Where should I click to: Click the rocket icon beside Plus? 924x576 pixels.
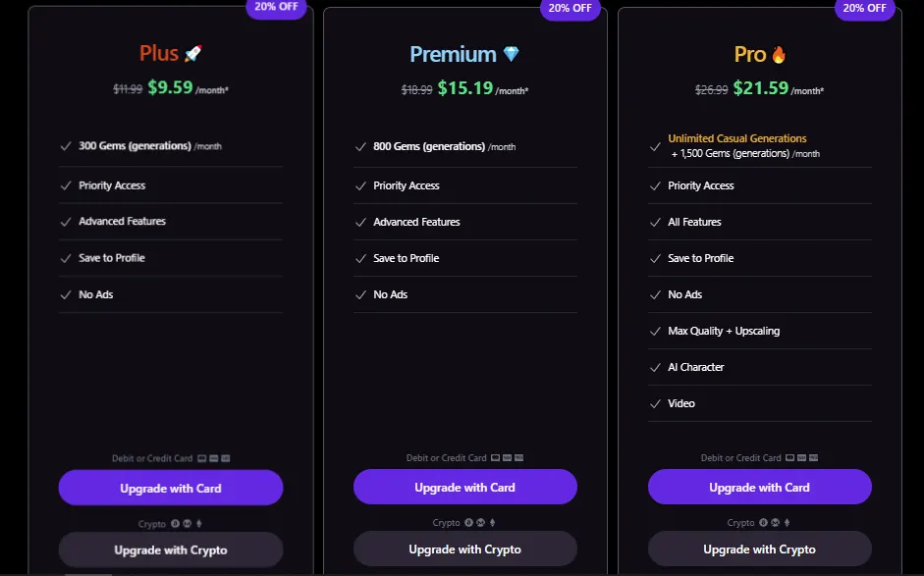click(193, 54)
